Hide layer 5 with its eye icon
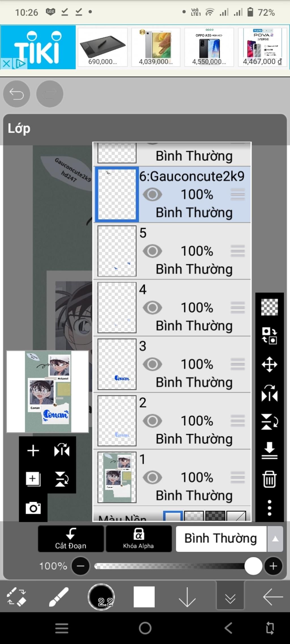Screen dimensions: 290x644 point(152,251)
